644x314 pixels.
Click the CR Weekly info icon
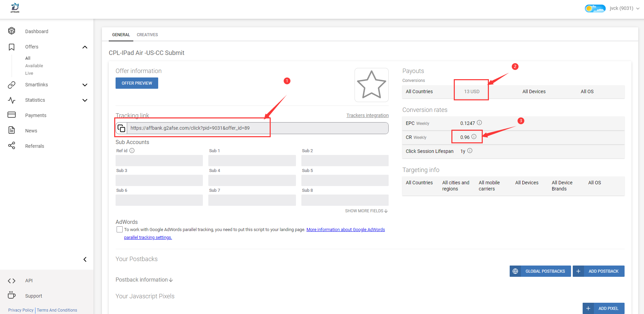(474, 137)
